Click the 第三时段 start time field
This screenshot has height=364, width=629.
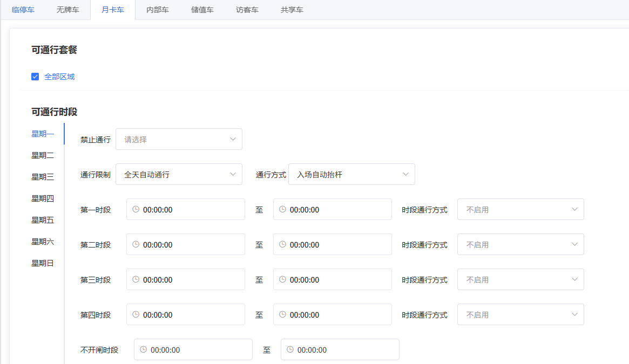point(185,279)
